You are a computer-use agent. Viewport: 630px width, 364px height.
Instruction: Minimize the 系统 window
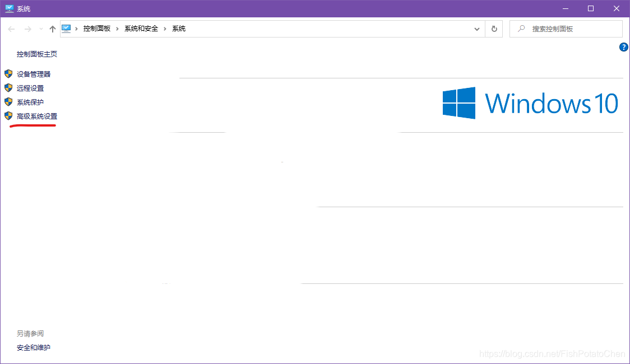click(566, 8)
